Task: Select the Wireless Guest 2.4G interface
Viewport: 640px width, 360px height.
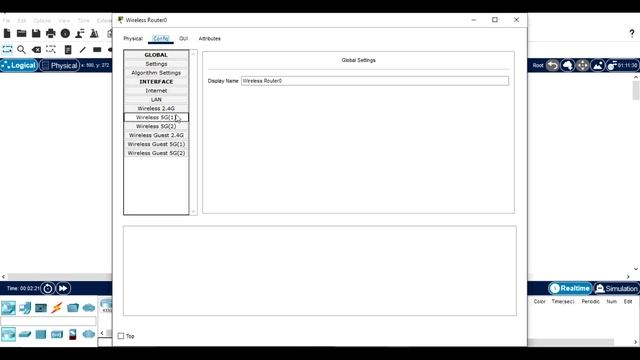Action: [x=156, y=135]
